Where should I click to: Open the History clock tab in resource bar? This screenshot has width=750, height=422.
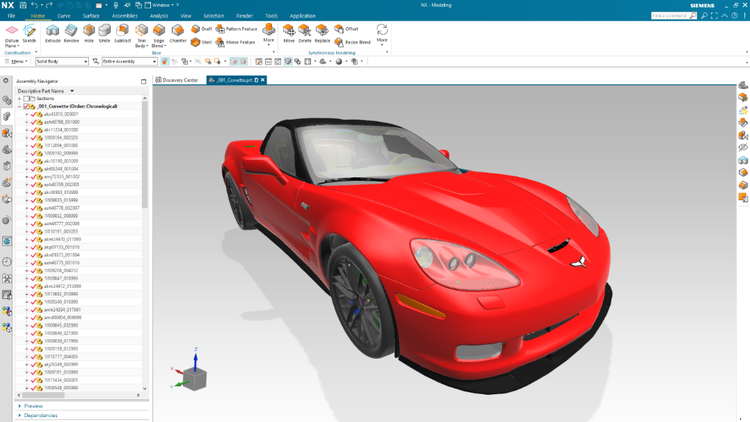(x=7, y=262)
